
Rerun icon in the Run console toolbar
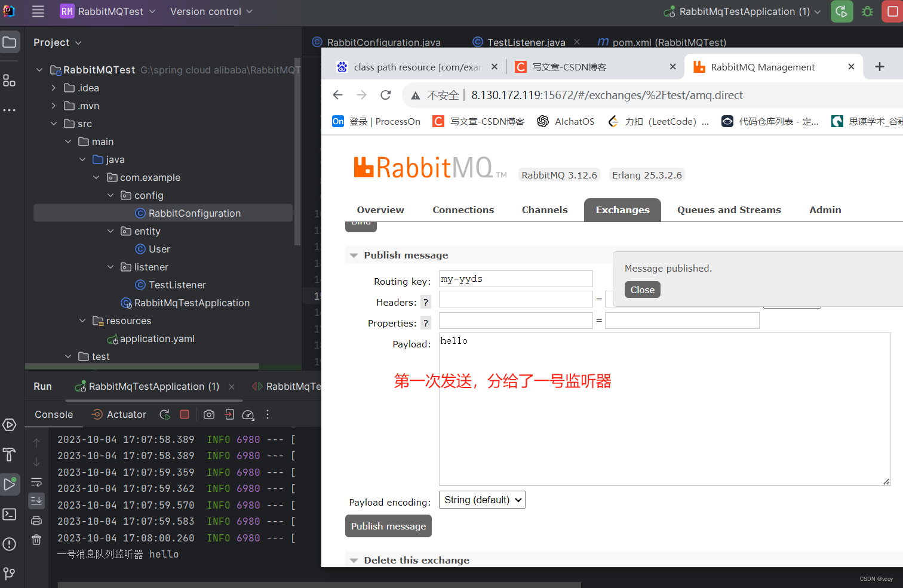tap(165, 414)
